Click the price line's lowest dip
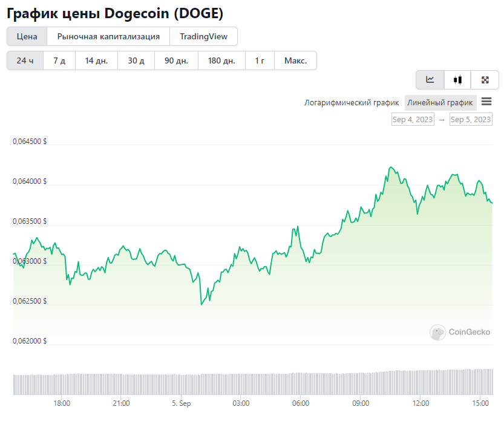504x424 pixels. click(x=201, y=304)
